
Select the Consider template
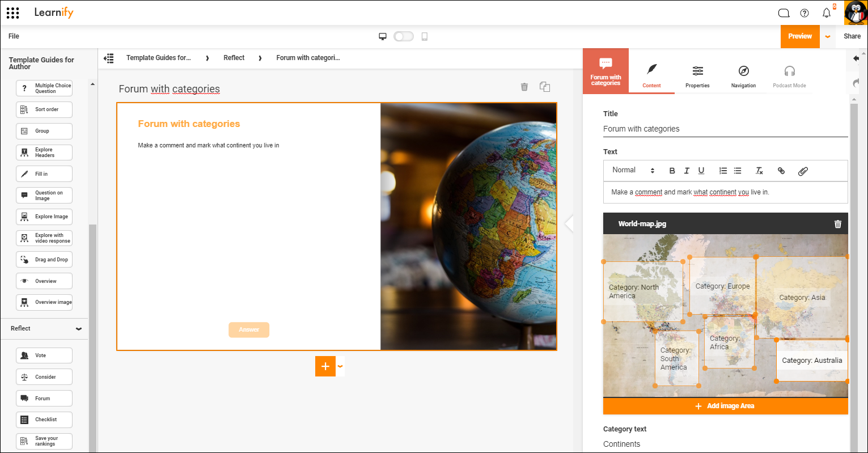[x=44, y=377]
